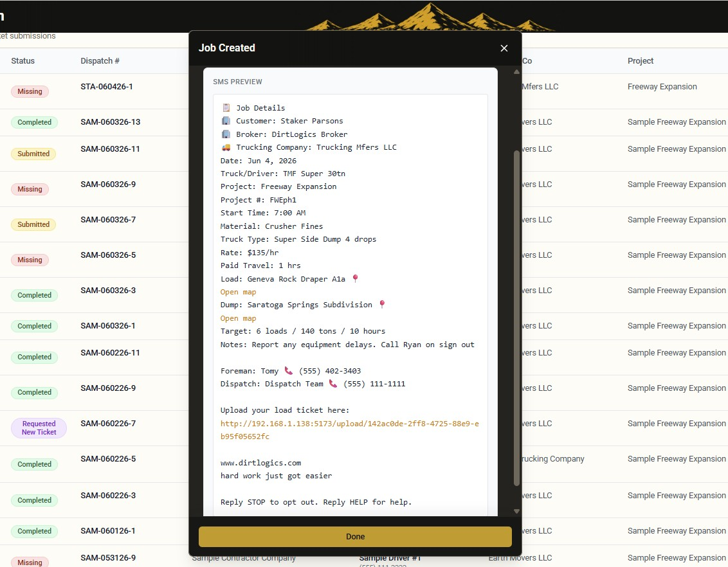728x567 pixels.
Task: Select dispatch SAM-060326-9
Action: pos(108,184)
